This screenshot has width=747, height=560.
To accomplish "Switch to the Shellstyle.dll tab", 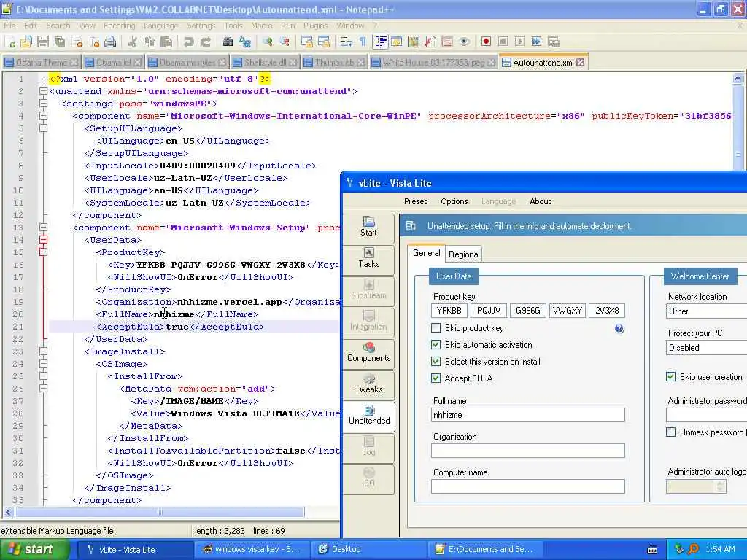I will click(264, 63).
